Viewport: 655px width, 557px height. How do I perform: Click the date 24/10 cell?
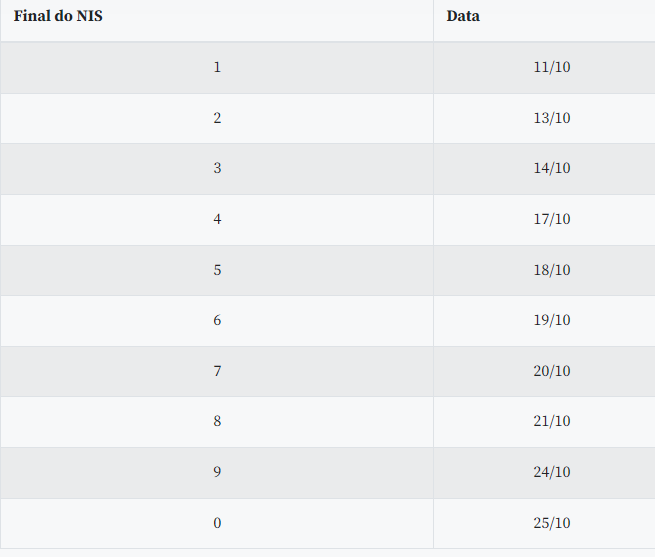pos(552,472)
